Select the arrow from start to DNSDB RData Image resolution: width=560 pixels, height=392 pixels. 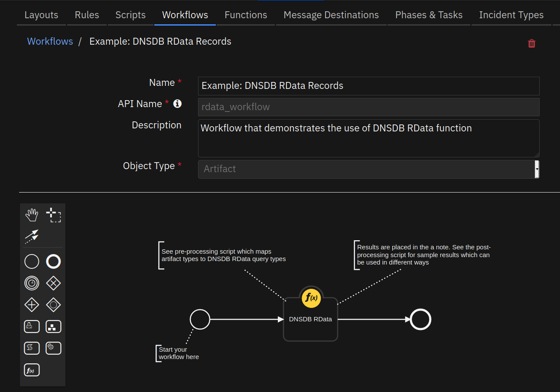[247, 320]
